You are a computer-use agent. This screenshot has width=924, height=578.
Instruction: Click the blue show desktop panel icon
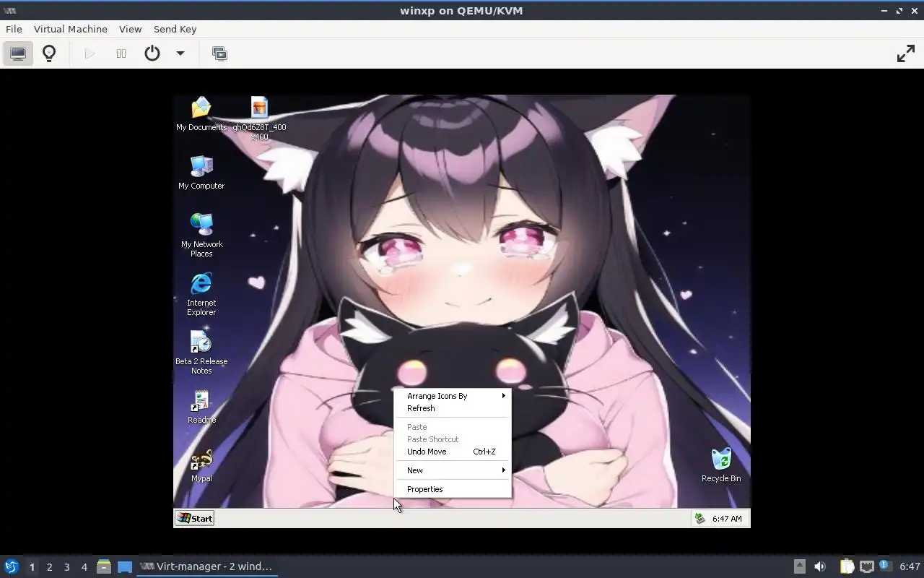pyautogui.click(x=125, y=566)
